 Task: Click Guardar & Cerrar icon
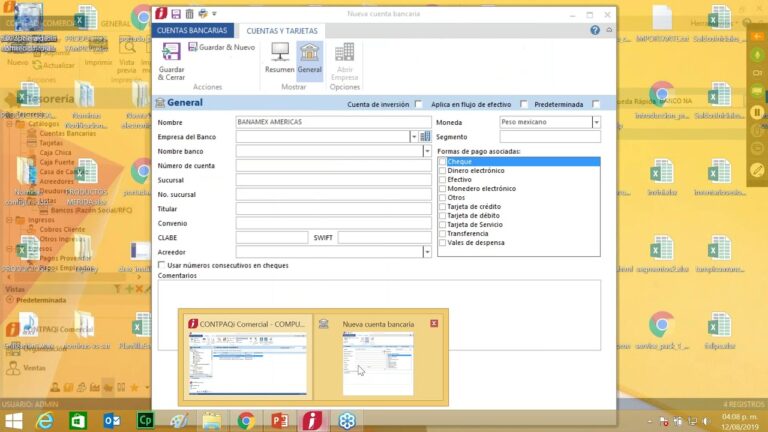point(171,61)
